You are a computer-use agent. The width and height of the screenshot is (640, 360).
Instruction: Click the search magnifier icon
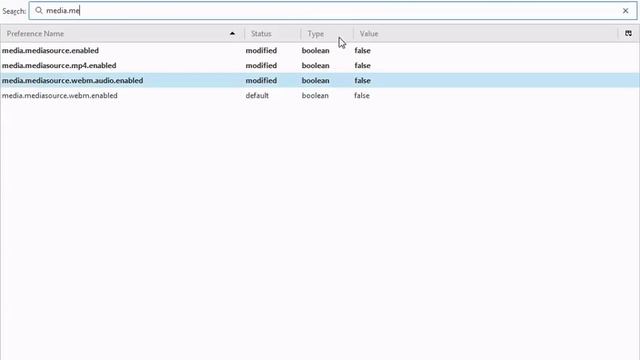(x=39, y=11)
